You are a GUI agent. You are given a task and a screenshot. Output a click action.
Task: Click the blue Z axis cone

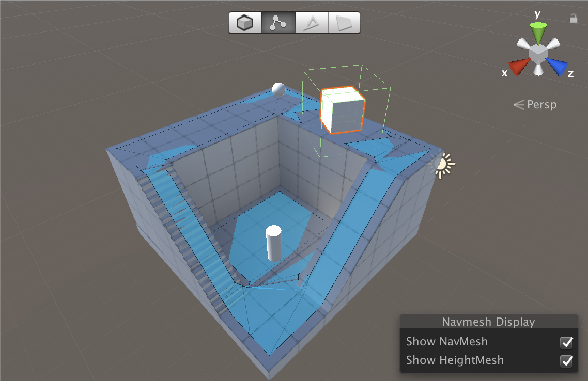(x=558, y=67)
